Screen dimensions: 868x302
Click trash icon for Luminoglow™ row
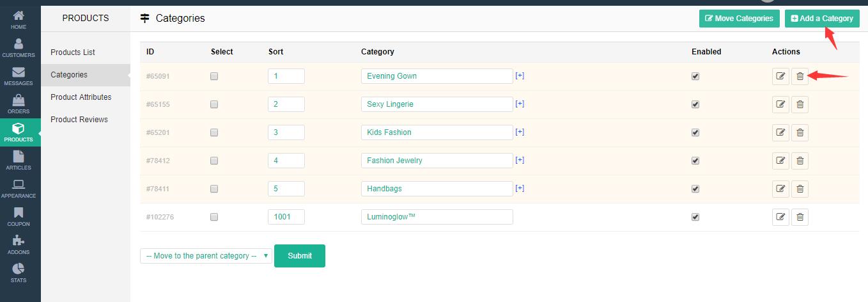click(800, 217)
